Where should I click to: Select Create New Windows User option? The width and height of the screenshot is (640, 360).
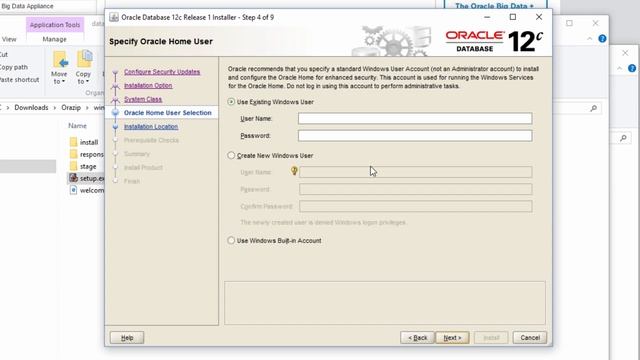point(231,156)
